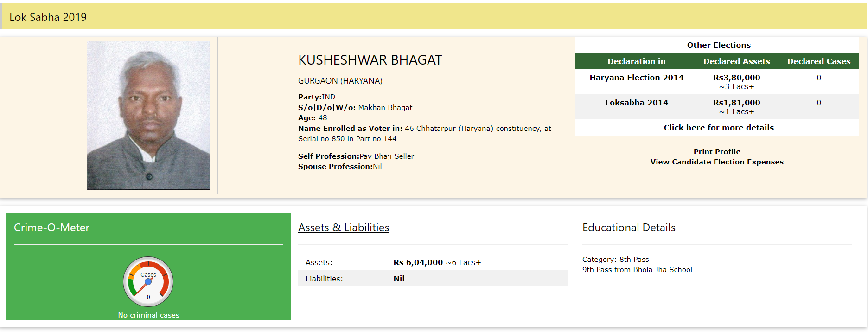The width and height of the screenshot is (868, 332).
Task: Click the Declared Assets column header
Action: click(x=736, y=61)
